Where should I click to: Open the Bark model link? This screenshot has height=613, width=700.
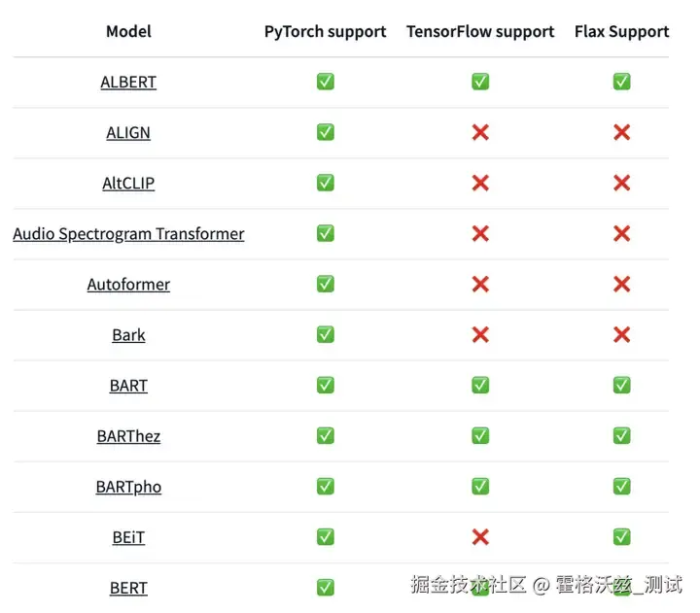(128, 335)
